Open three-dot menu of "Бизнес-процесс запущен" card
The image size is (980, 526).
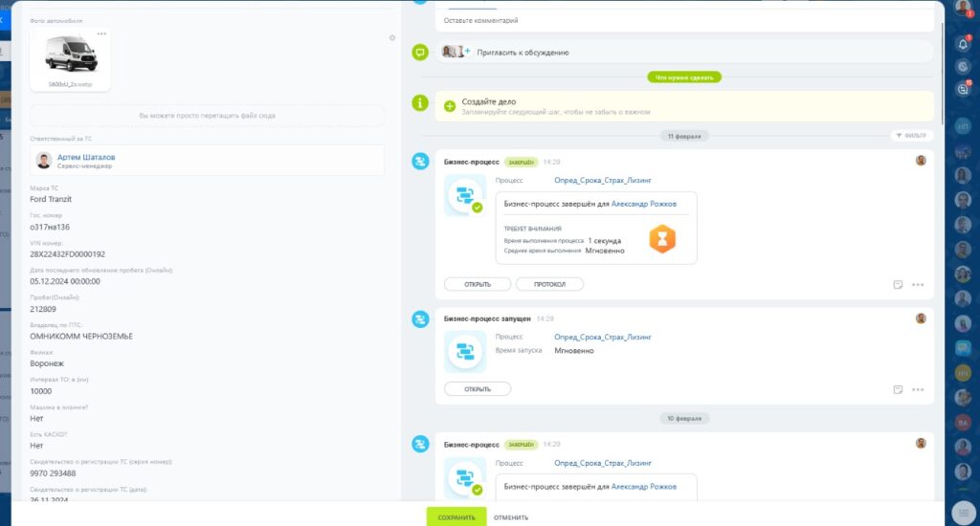918,389
